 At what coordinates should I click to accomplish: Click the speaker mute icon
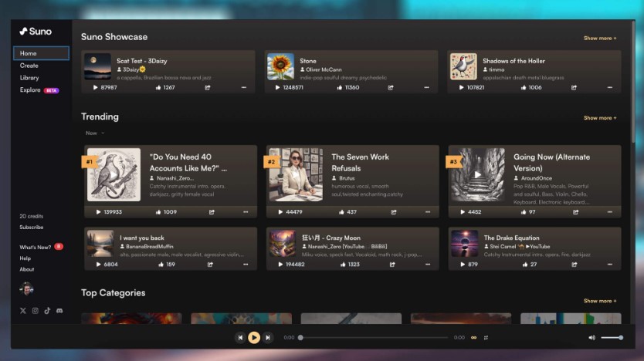pos(591,338)
